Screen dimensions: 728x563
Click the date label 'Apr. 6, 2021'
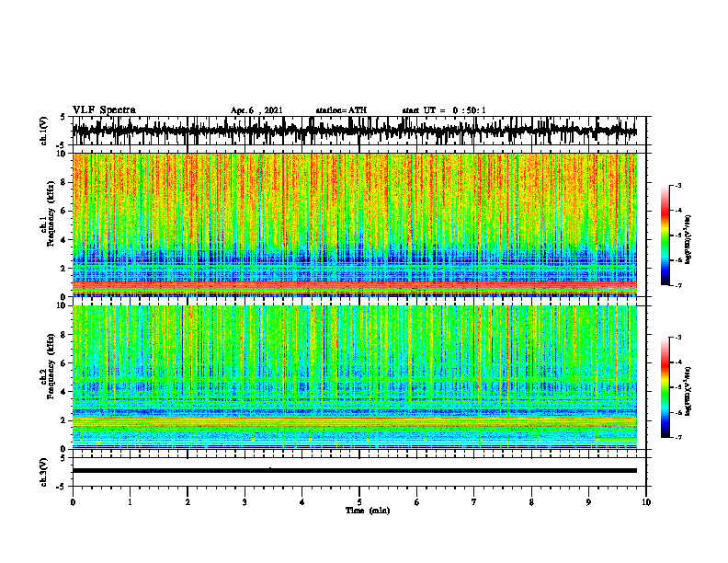(256, 110)
